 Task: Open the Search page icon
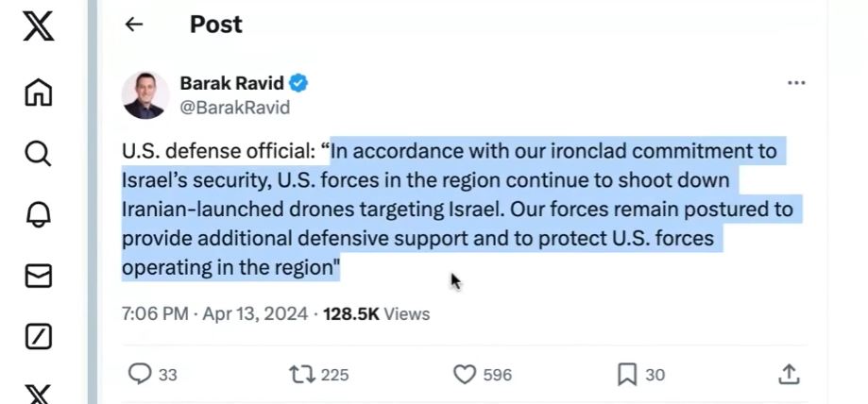pos(38,153)
